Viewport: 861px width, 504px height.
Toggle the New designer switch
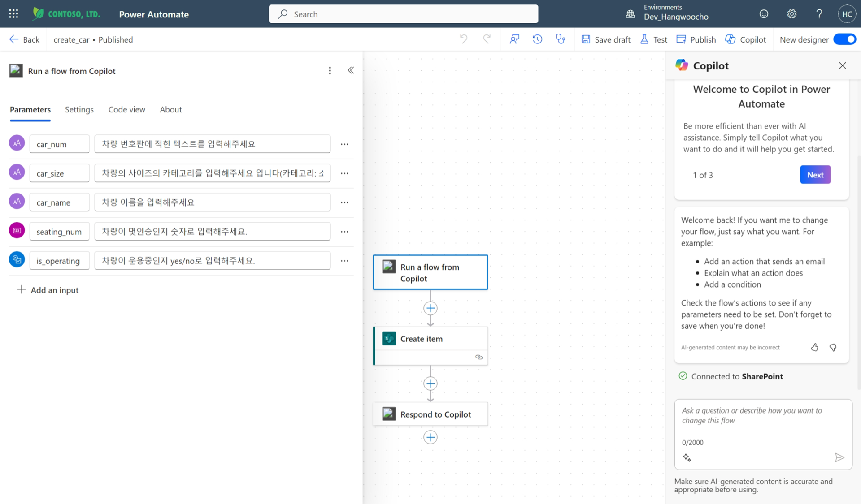[x=845, y=39]
